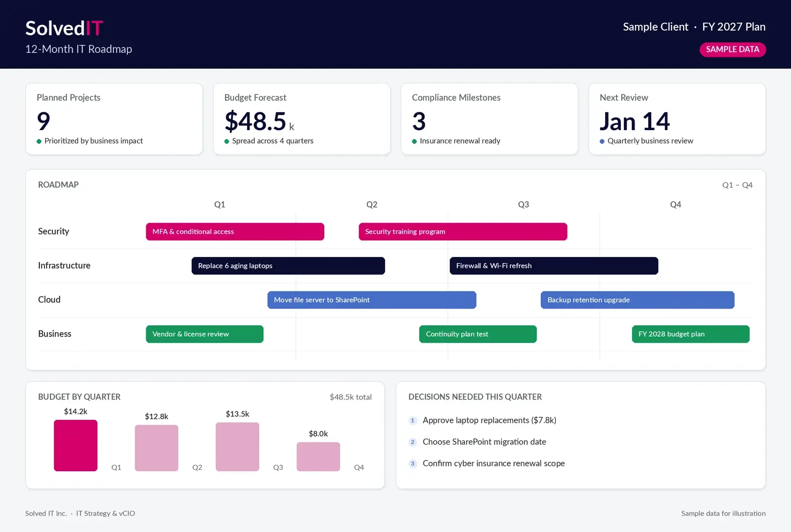This screenshot has height=532, width=791.
Task: Click the "$48.5k total" budget label
Action: click(x=351, y=397)
